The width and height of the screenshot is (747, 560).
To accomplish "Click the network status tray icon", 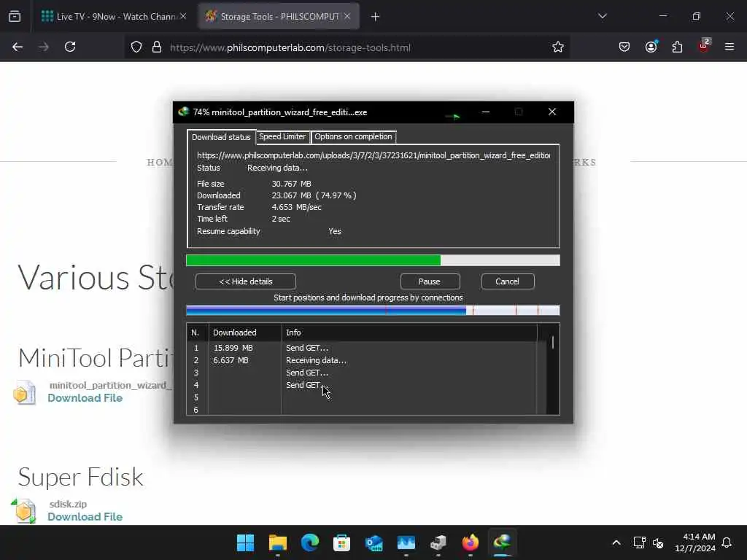I will click(639, 542).
